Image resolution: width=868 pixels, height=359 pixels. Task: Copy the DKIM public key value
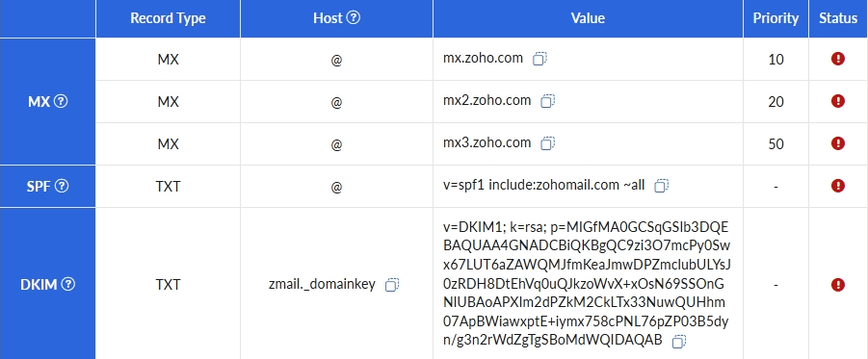679,342
